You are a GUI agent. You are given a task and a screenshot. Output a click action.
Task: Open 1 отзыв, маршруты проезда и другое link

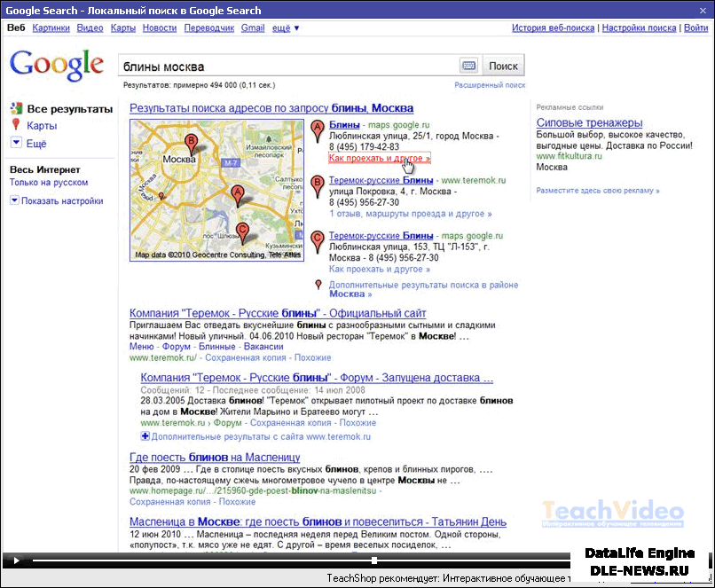coord(411,214)
